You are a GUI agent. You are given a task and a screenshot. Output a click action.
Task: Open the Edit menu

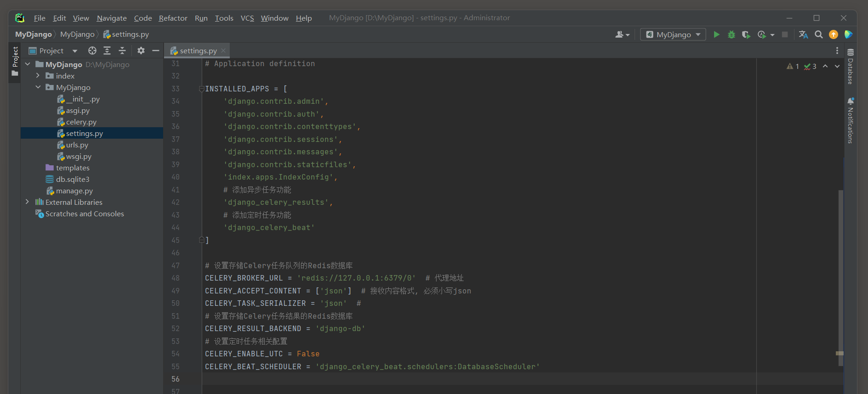point(60,18)
